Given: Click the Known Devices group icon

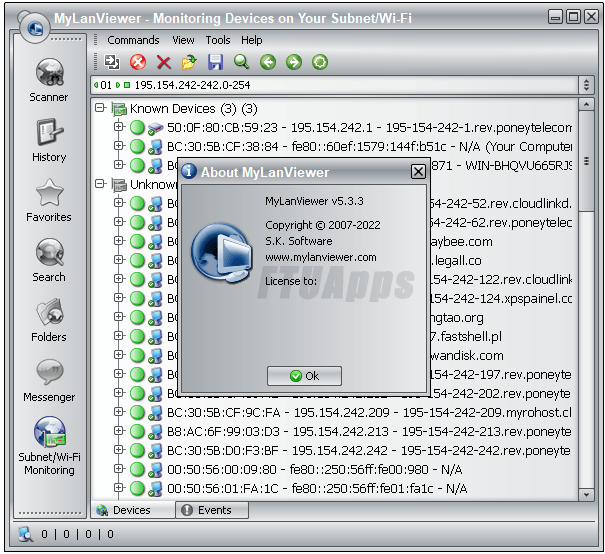Looking at the screenshot, I should point(119,109).
